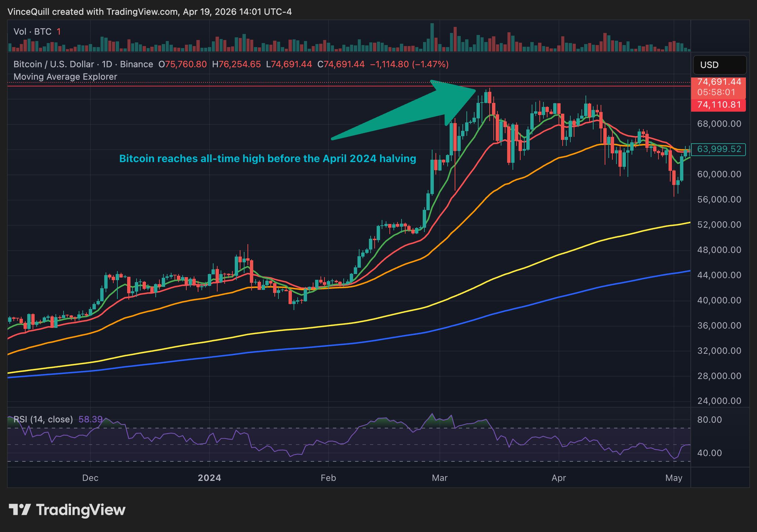Screen dimensions: 757x532
Task: Click the countdown timer showing 05:58:01
Action: [718, 92]
